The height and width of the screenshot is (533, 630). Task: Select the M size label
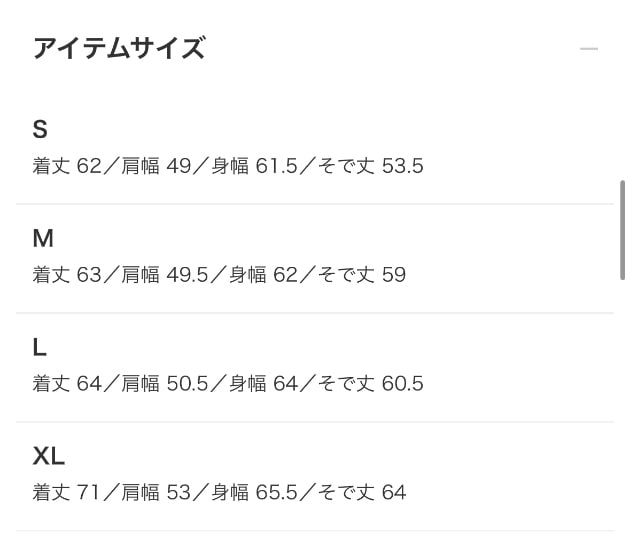click(x=43, y=238)
